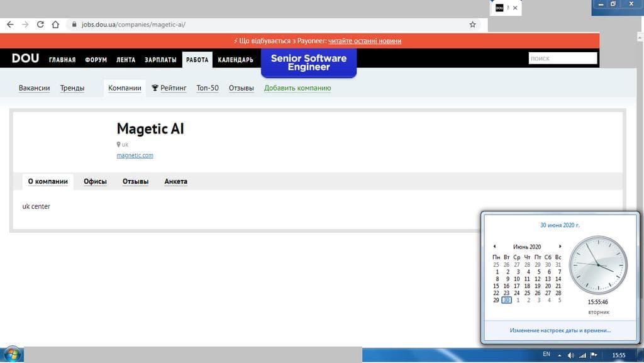644x363 pixels.
Task: Open the volume speaker tray icon
Action: pos(570,355)
